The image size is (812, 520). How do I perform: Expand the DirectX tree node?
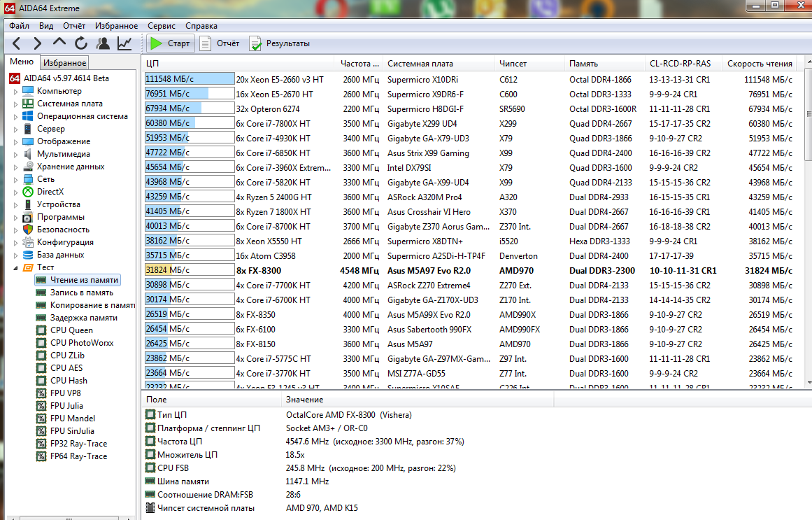pyautogui.click(x=15, y=192)
